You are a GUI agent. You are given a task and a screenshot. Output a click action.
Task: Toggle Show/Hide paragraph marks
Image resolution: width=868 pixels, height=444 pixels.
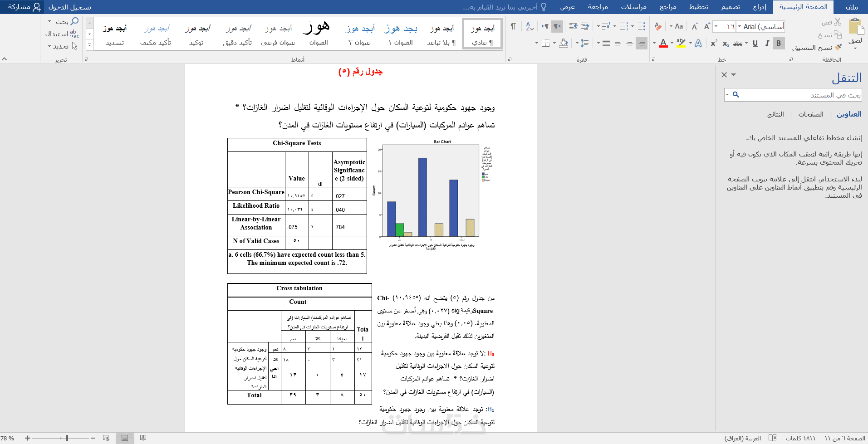(513, 26)
